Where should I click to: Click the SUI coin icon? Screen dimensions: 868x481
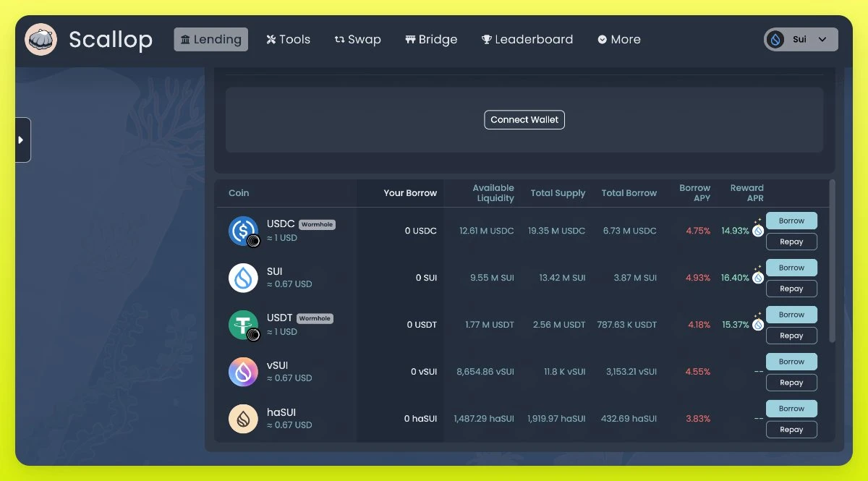[243, 278]
